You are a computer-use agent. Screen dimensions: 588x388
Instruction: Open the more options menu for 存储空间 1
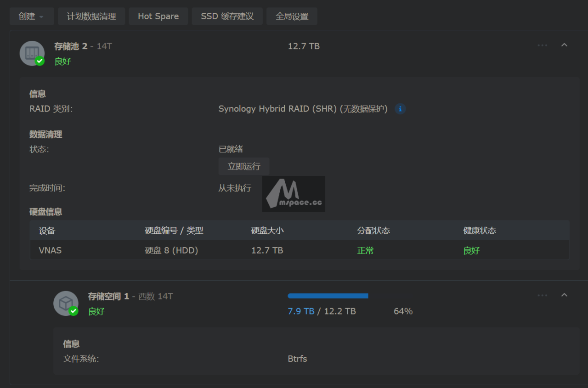pos(543,295)
